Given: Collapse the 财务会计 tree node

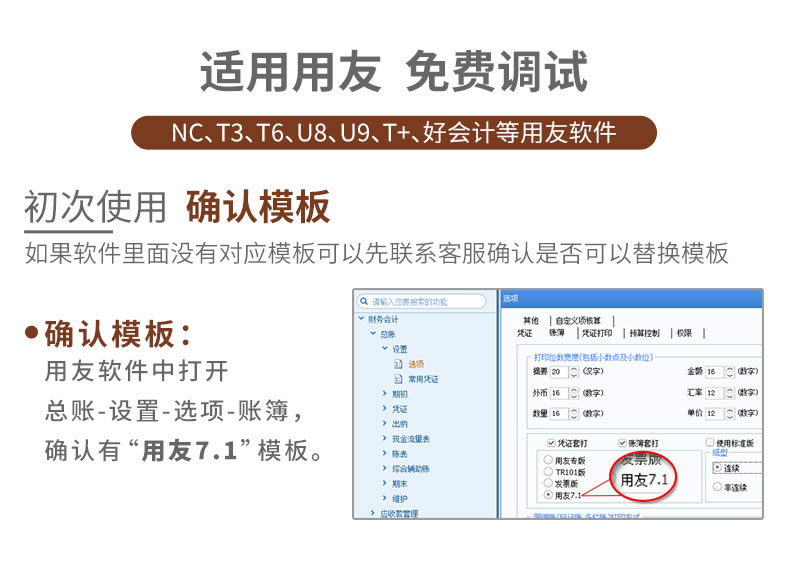Looking at the screenshot, I should click(x=361, y=319).
